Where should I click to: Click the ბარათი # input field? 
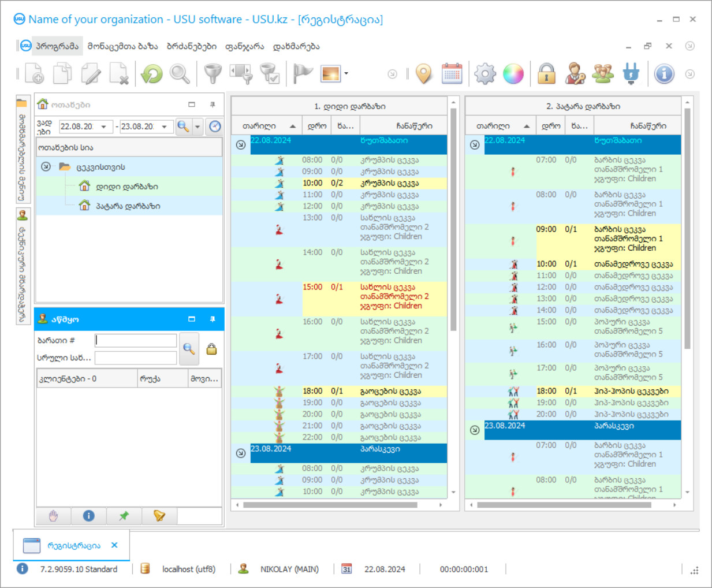136,340
